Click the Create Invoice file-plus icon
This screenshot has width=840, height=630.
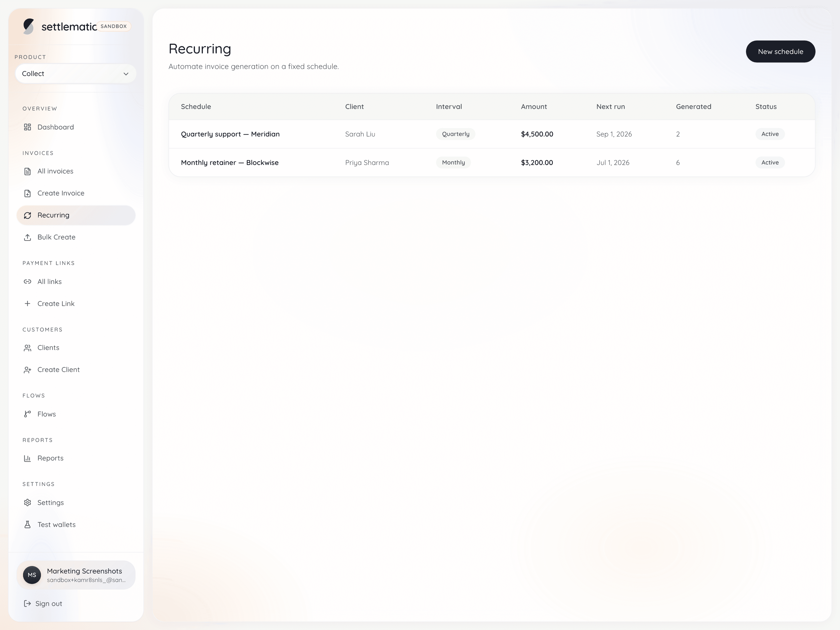coord(27,193)
